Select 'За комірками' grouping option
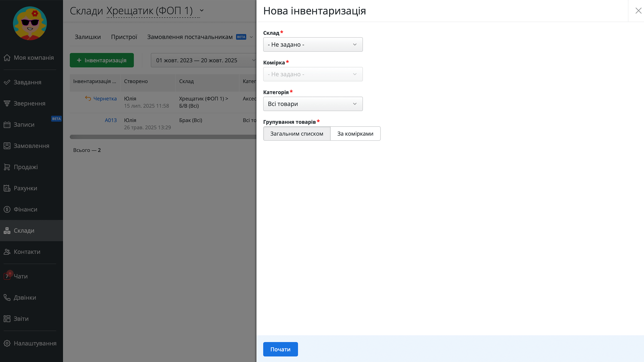Image resolution: width=644 pixels, height=362 pixels. click(x=355, y=133)
